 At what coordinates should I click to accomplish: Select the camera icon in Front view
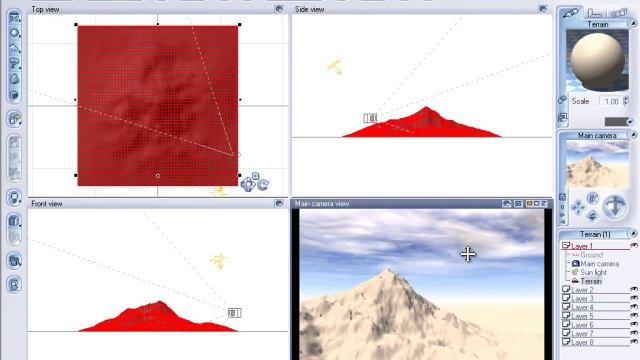click(x=234, y=313)
